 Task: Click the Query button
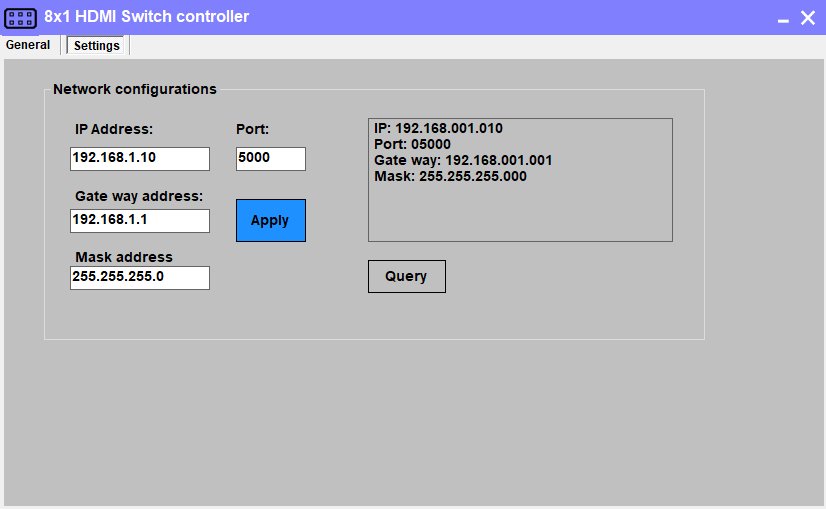406,276
